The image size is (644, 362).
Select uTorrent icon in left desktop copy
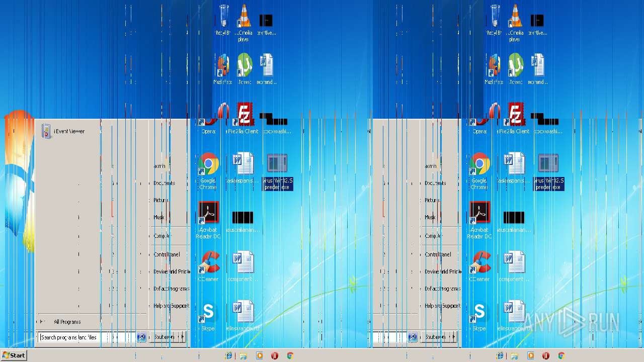(x=245, y=69)
